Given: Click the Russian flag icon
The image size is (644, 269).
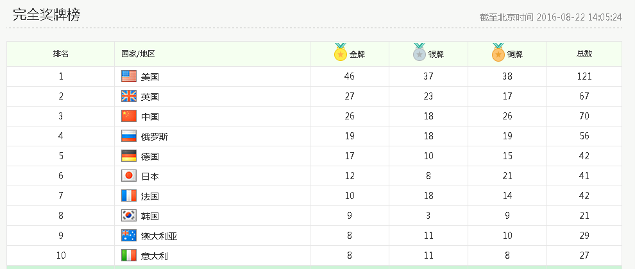Looking at the screenshot, I should (129, 136).
